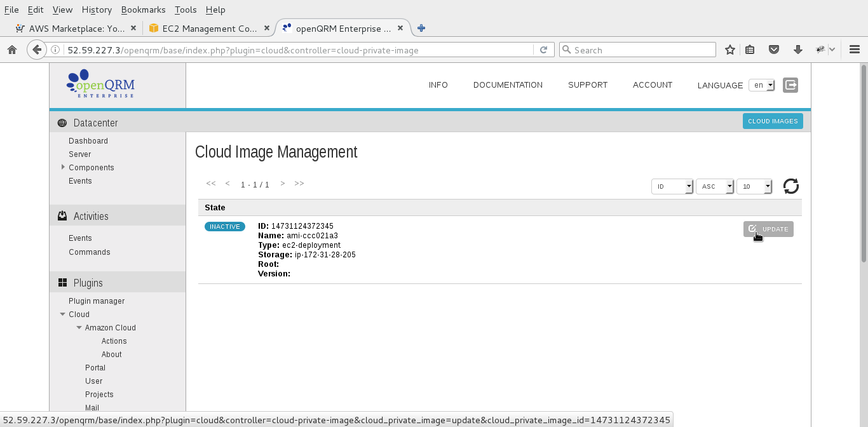
Task: Click the logout icon beside the language selector
Action: (x=790, y=85)
